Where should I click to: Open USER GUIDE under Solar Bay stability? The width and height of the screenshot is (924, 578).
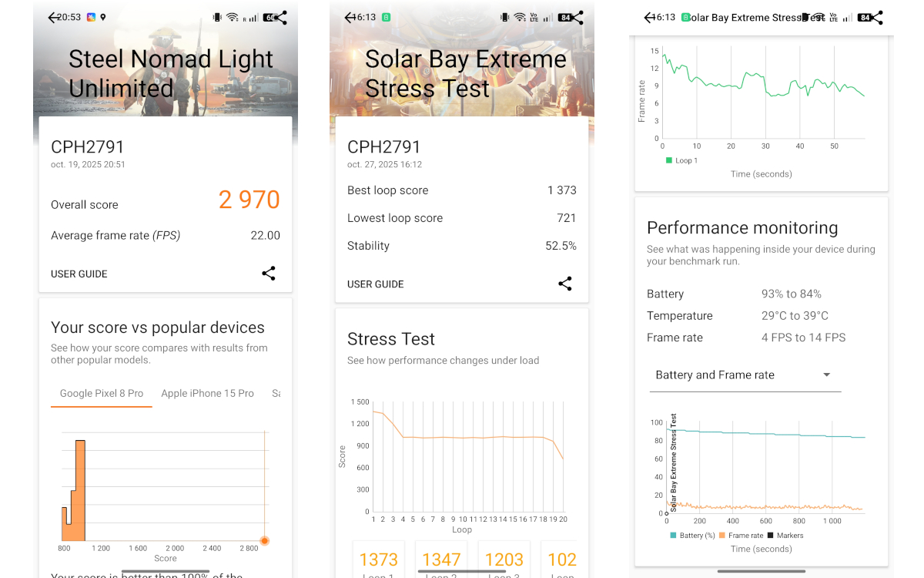376,284
